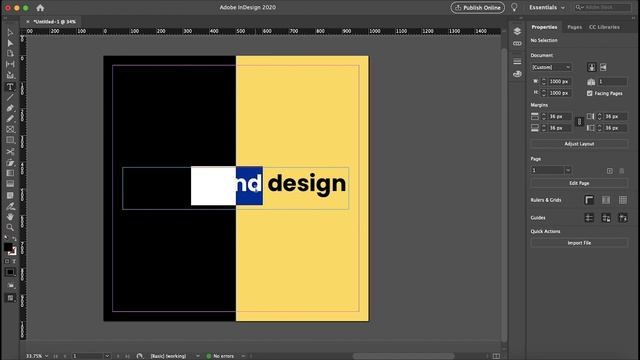Screen dimensions: 640x360
Task: Switch to the Properties tab
Action: pos(544,27)
